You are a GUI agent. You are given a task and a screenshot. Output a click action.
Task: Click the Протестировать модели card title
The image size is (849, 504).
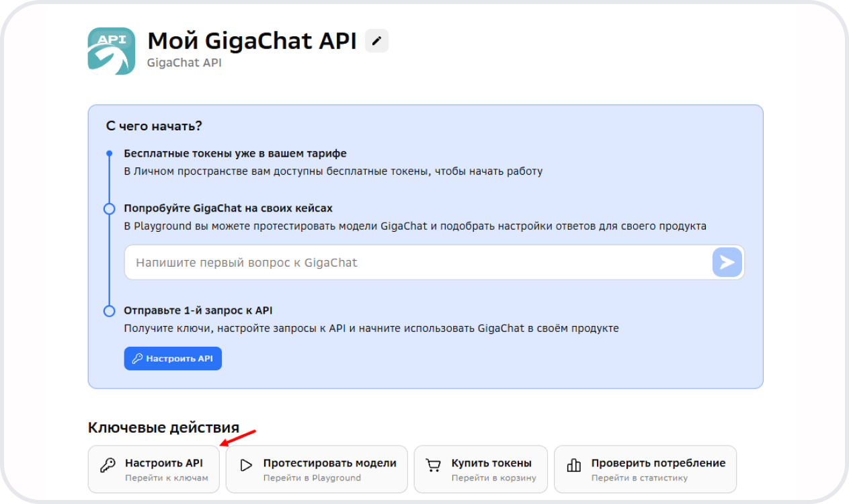(x=329, y=463)
